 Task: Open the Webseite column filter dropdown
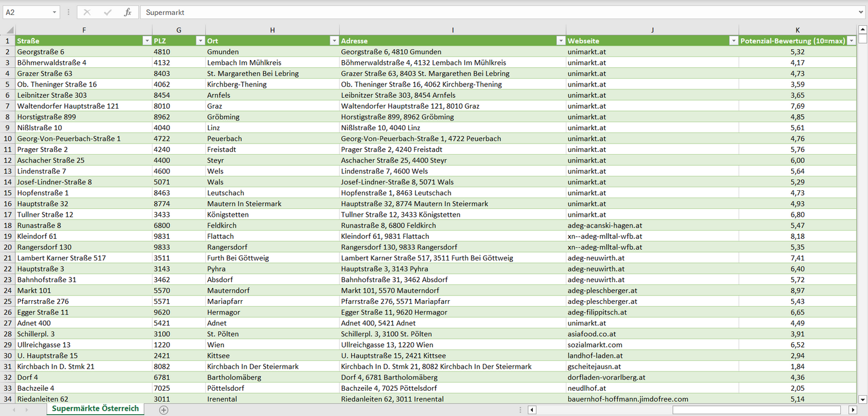click(733, 41)
